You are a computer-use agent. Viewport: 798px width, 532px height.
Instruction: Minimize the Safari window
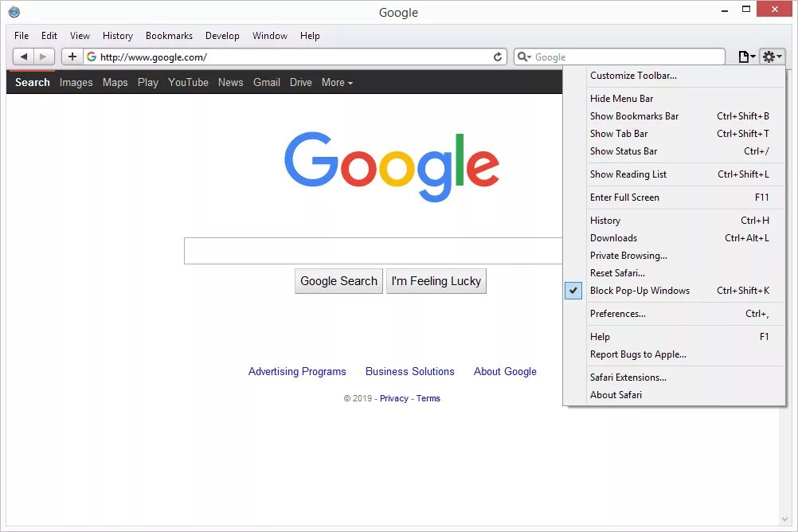pos(725,10)
